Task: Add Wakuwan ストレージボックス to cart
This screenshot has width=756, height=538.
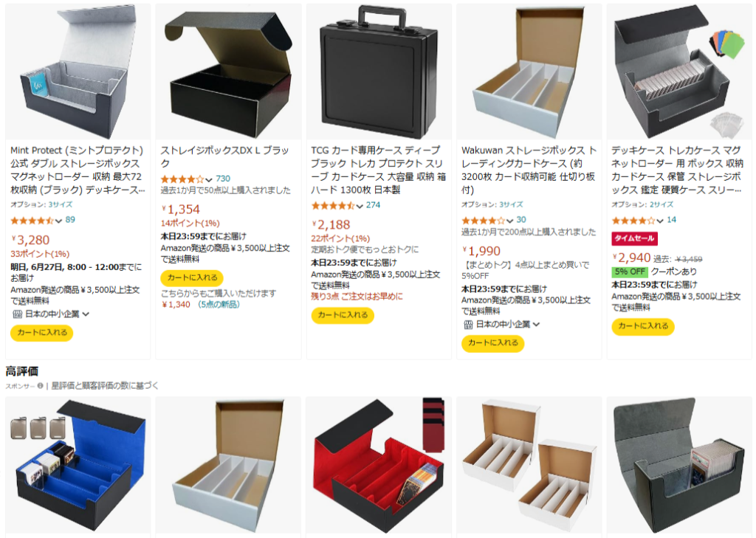Action: [x=492, y=342]
